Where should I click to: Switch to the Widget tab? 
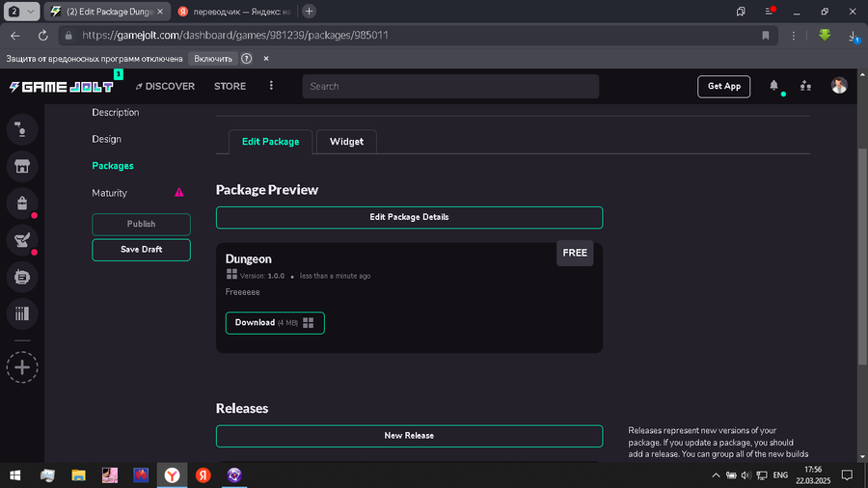(x=346, y=142)
